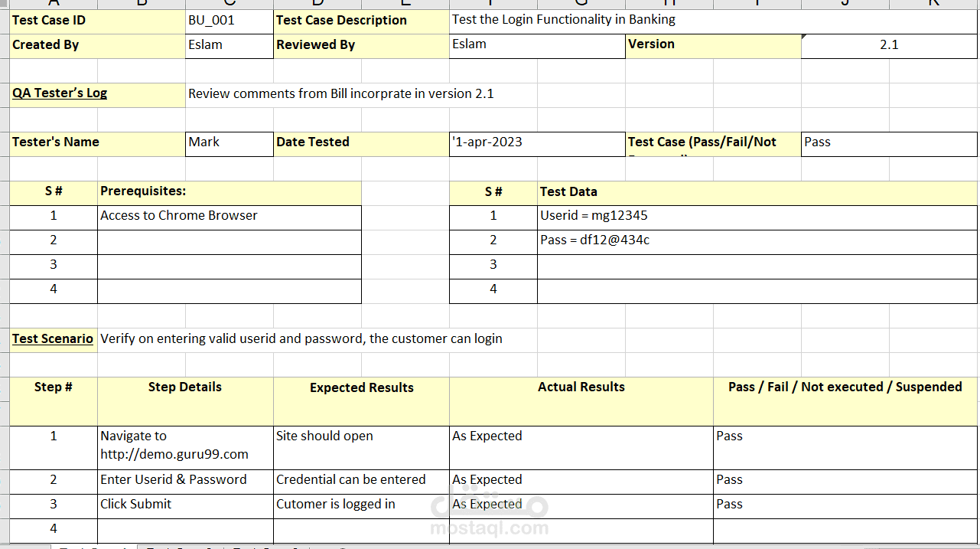
Task: Select the tester name Mark cell
Action: 230,144
